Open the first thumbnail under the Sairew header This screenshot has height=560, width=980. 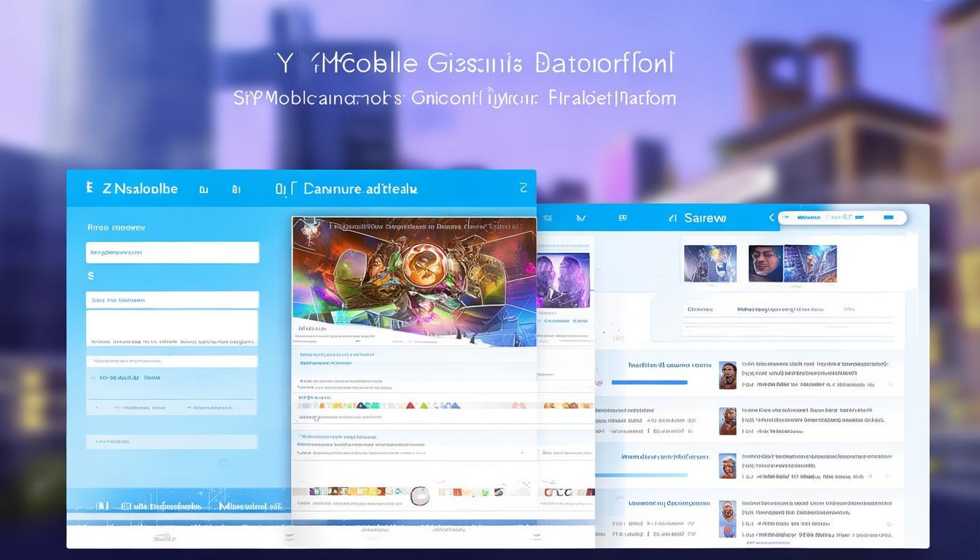[709, 263]
